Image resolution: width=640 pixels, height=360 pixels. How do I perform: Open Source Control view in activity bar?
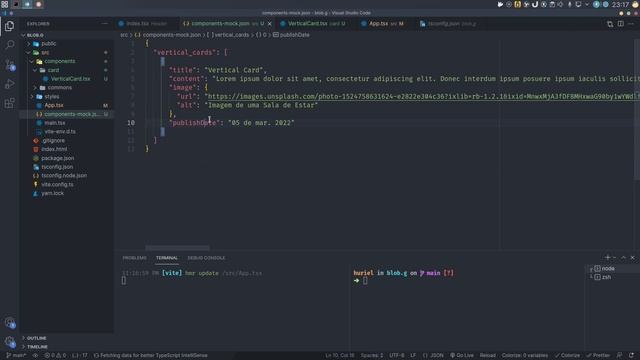click(x=9, y=65)
